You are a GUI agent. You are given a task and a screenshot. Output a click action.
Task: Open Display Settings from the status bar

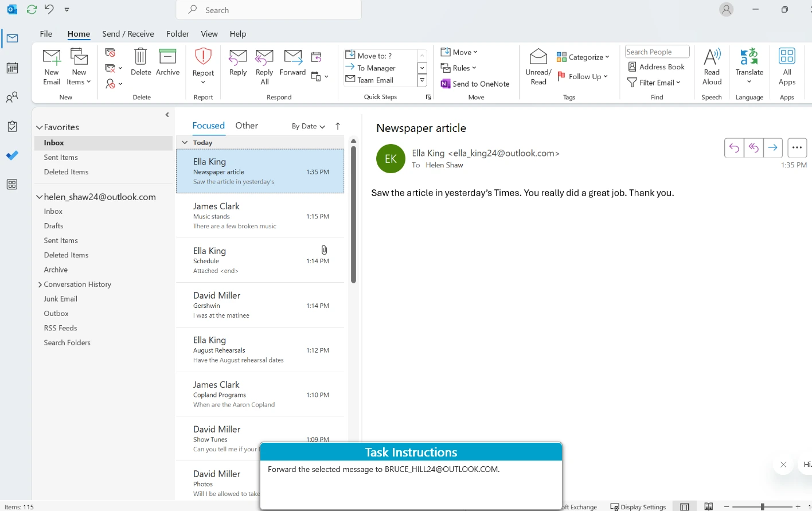[x=638, y=506]
